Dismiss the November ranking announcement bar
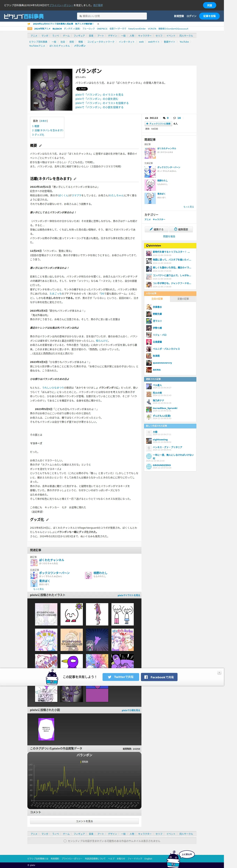237x868 pixels. pos(98,24)
